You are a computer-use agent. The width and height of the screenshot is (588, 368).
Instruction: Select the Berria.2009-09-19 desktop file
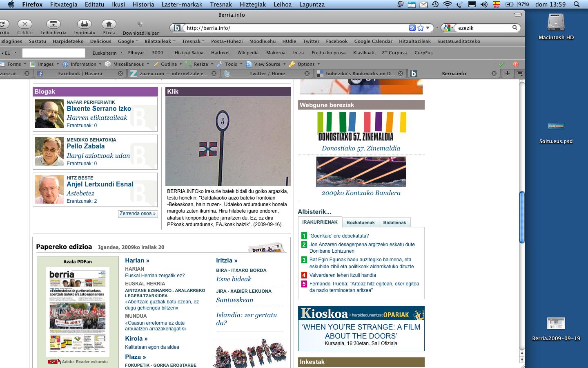556,329
